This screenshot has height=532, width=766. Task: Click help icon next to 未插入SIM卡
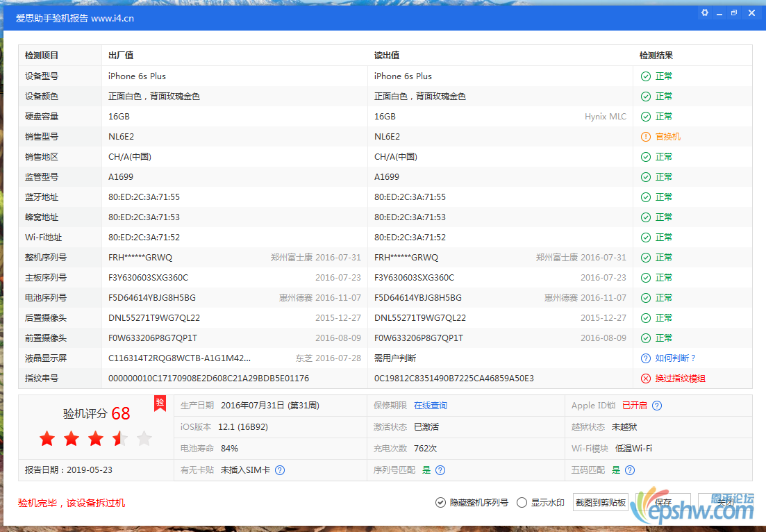(280, 470)
